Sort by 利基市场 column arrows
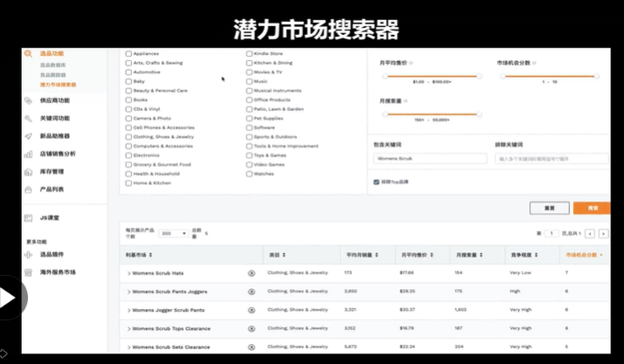This screenshot has width=624, height=364. point(150,255)
